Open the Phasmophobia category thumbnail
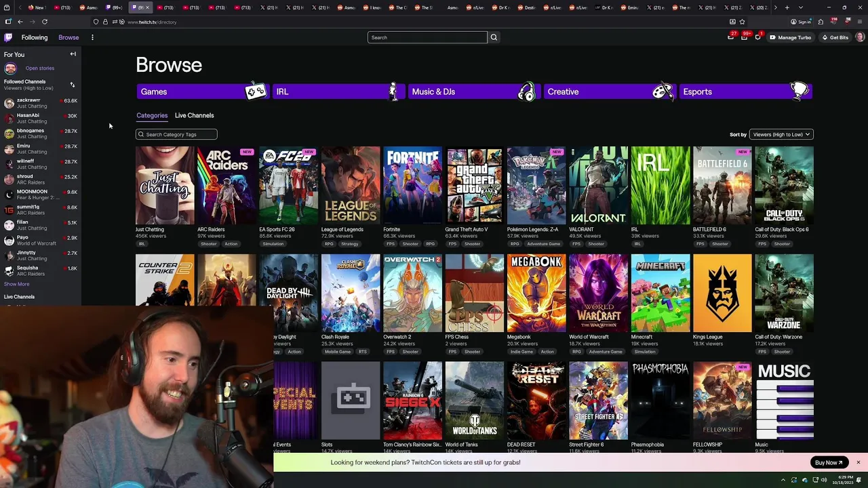The width and height of the screenshot is (868, 488). click(660, 401)
